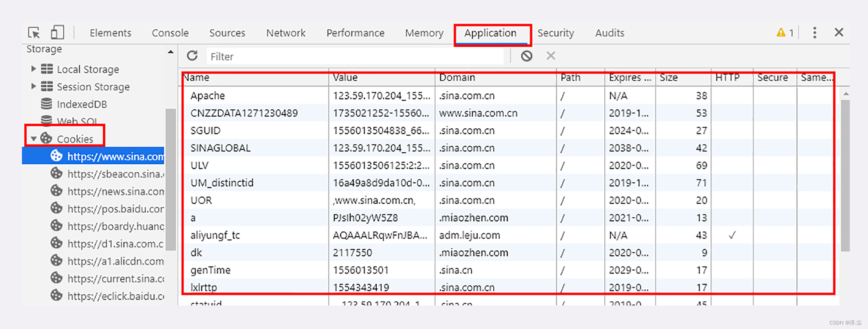Click the Session Storage grid icon
The width and height of the screenshot is (868, 329).
tap(47, 86)
